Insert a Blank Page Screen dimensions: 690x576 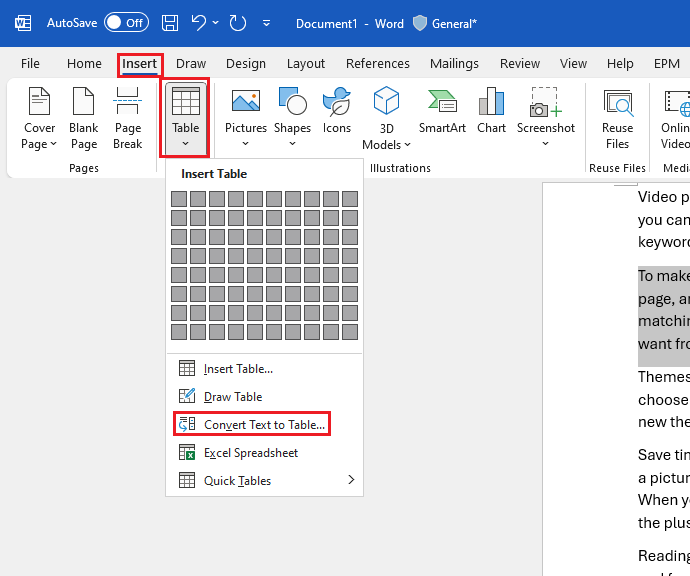click(x=84, y=118)
